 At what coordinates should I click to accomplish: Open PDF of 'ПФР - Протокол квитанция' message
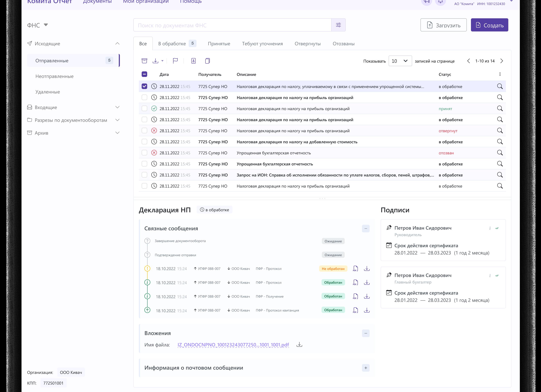[355, 310]
